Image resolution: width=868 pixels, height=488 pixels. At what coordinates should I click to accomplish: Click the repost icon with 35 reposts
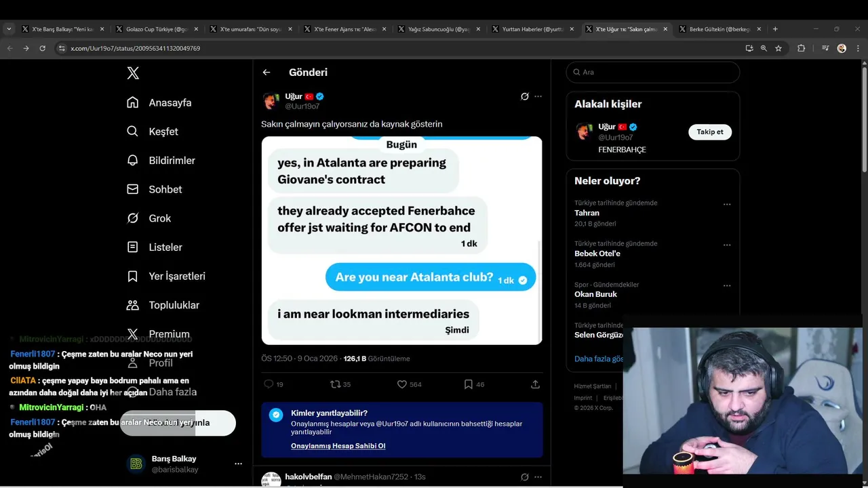(335, 384)
